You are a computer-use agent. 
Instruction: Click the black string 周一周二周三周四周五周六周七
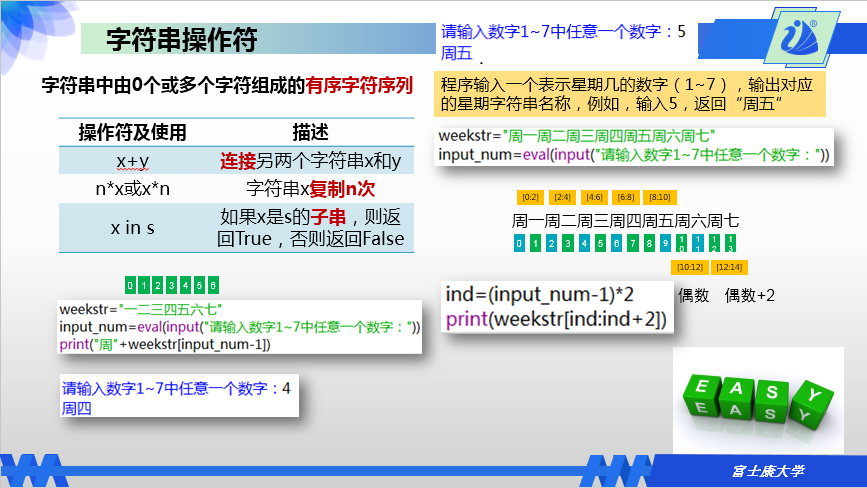pyautogui.click(x=625, y=221)
